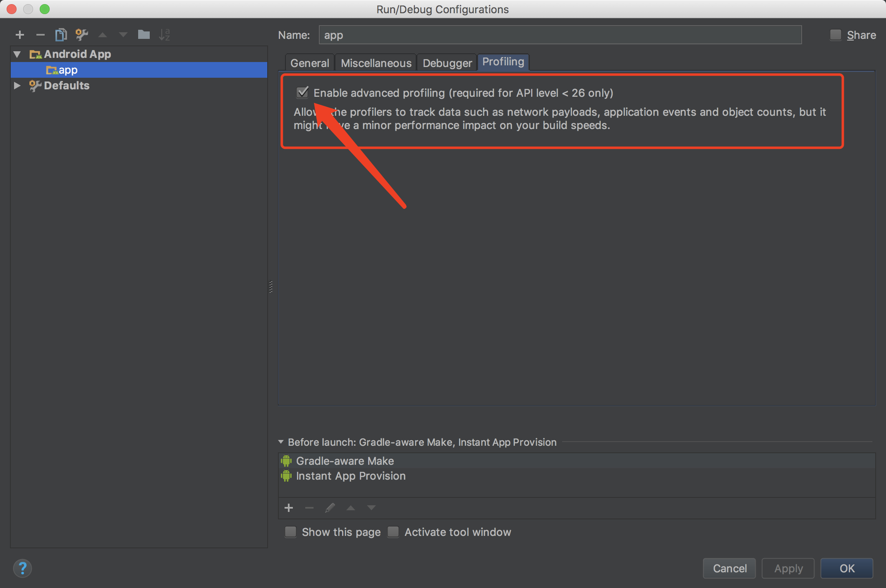
Task: Expand the Defaults tree node
Action: coord(17,86)
